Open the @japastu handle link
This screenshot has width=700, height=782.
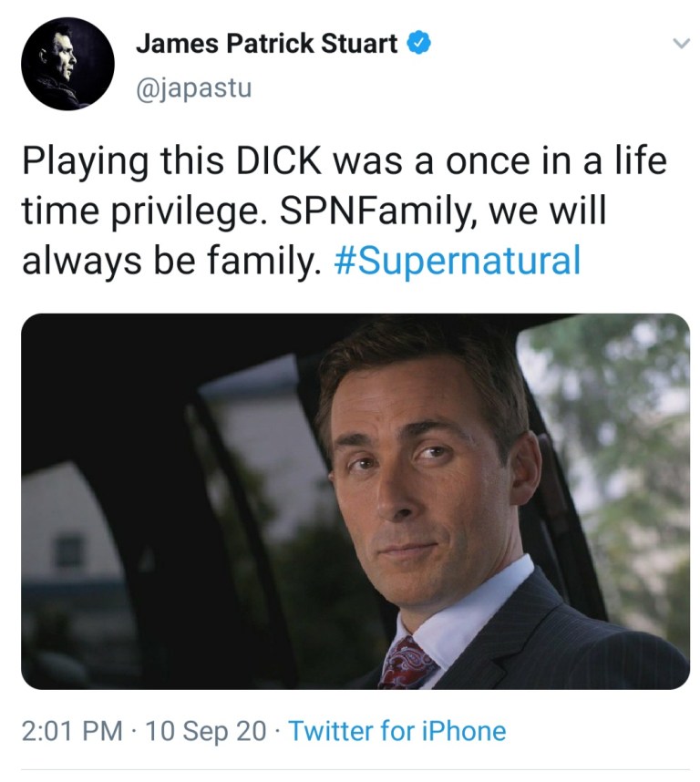pos(193,88)
